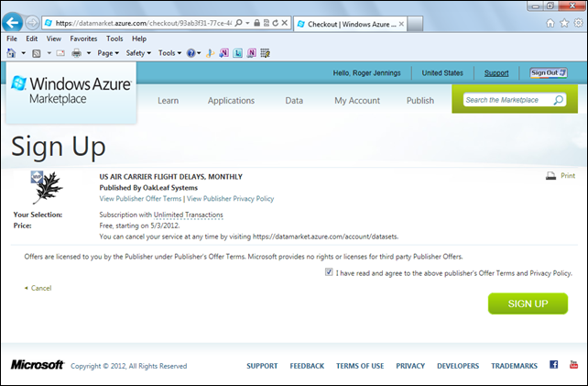Uncheck the agree to Offer Terms checkbox
The width and height of the screenshot is (588, 386).
(329, 272)
